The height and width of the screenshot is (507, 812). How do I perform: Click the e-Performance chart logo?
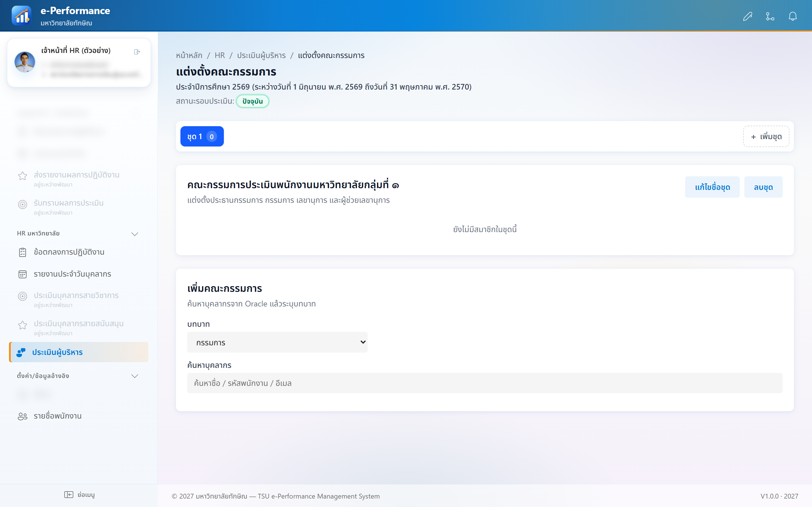point(21,15)
